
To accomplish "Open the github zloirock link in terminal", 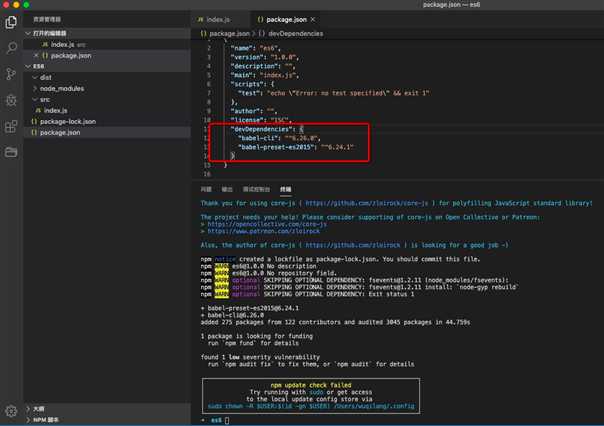I will click(353, 245).
